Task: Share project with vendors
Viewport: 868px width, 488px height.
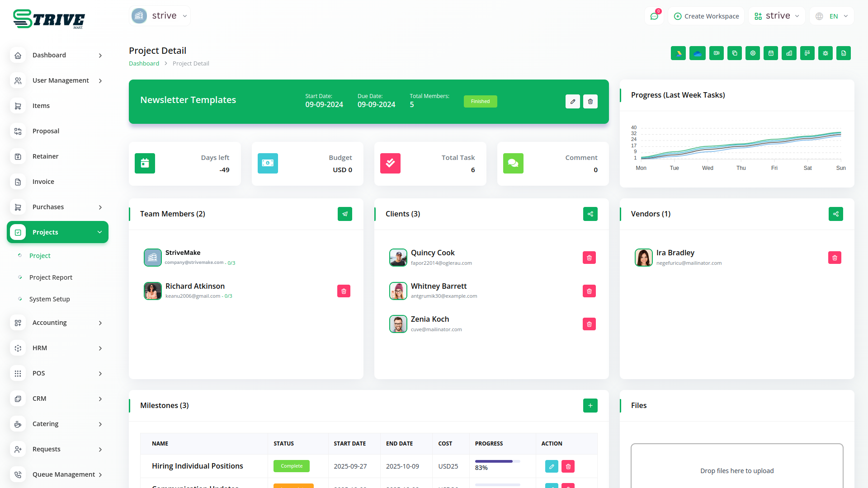Action: (x=836, y=214)
